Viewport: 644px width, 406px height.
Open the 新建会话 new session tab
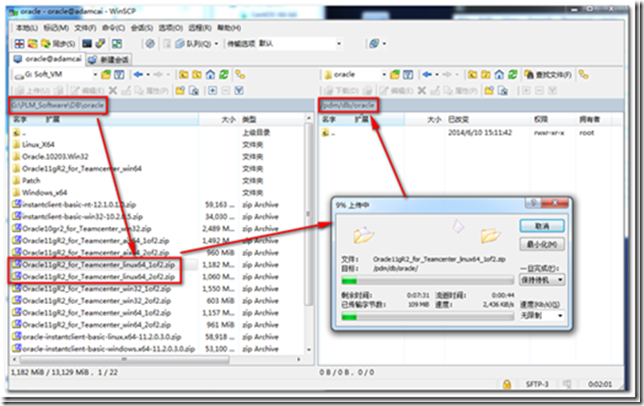click(108, 60)
